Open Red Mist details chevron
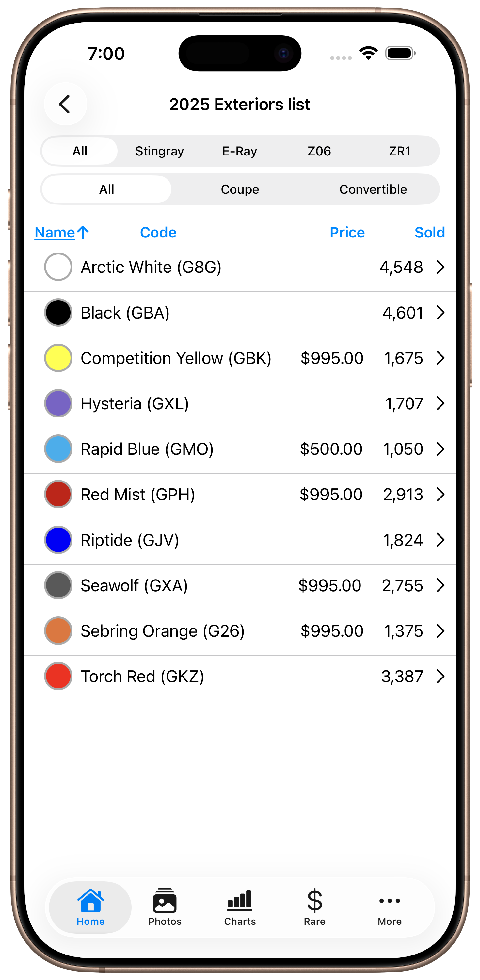This screenshot has height=980, width=480. [440, 494]
